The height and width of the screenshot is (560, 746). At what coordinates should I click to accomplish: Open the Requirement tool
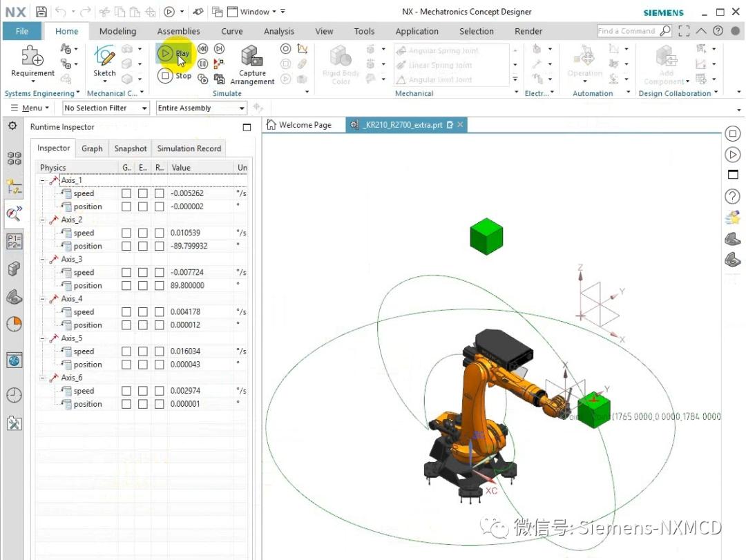(x=32, y=61)
